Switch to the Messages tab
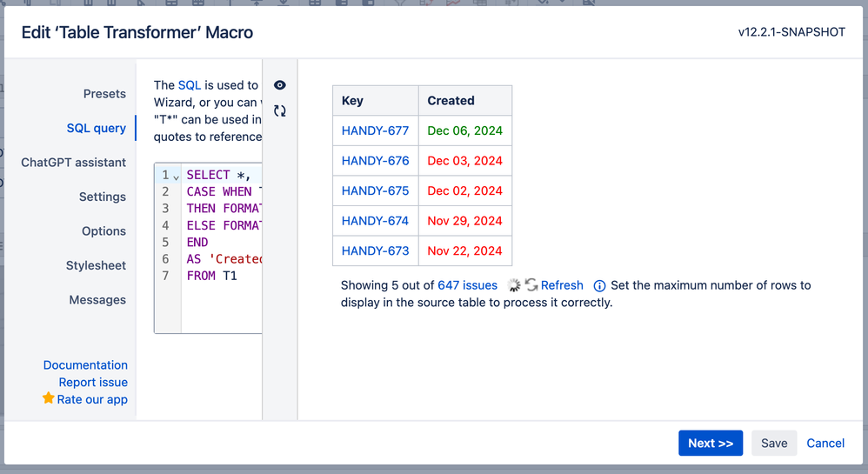Image resolution: width=868 pixels, height=474 pixels. pos(97,299)
